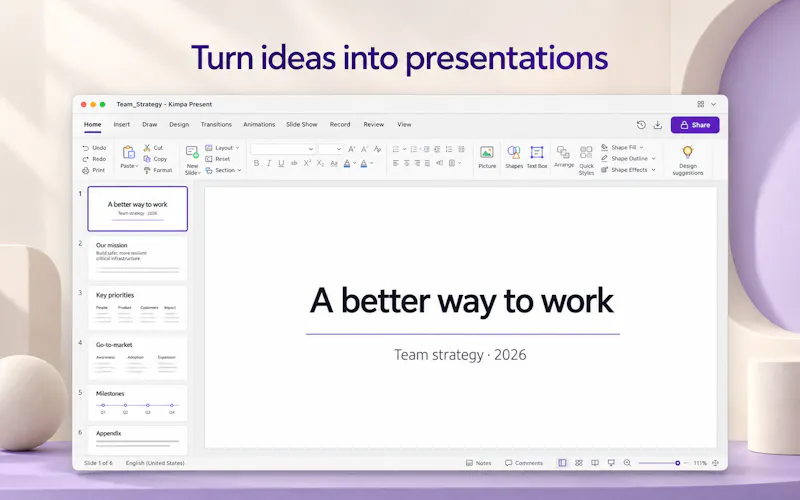Image resolution: width=800 pixels, height=500 pixels.
Task: Expand the bullet list options
Action: pyautogui.click(x=404, y=149)
